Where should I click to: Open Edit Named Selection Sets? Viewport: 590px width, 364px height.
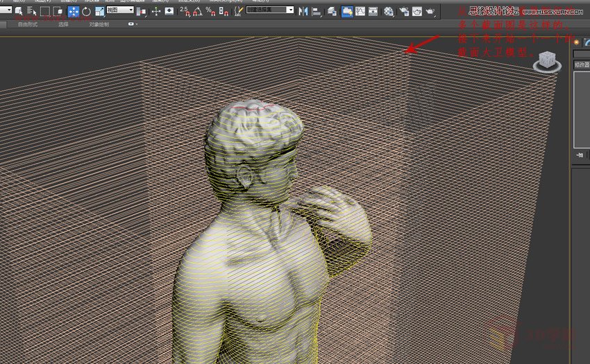[x=238, y=11]
